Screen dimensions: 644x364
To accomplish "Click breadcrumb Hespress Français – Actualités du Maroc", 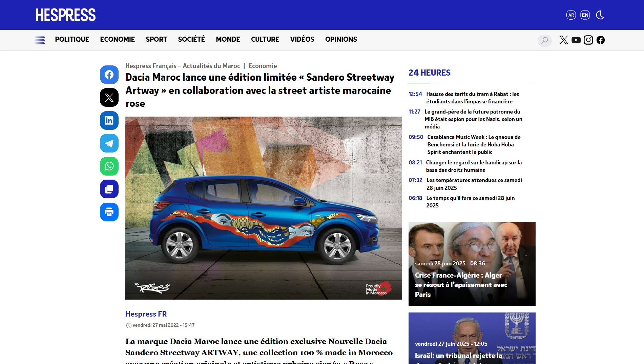I will tap(183, 66).
